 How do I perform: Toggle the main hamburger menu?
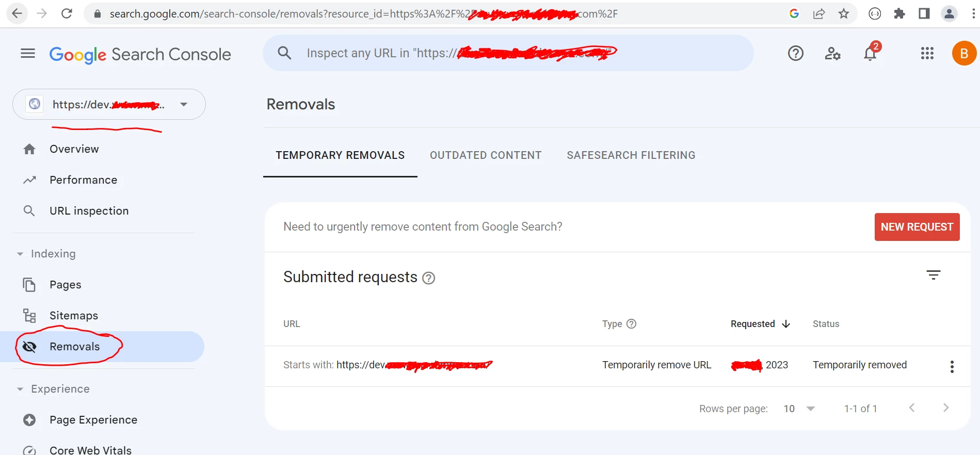[28, 53]
